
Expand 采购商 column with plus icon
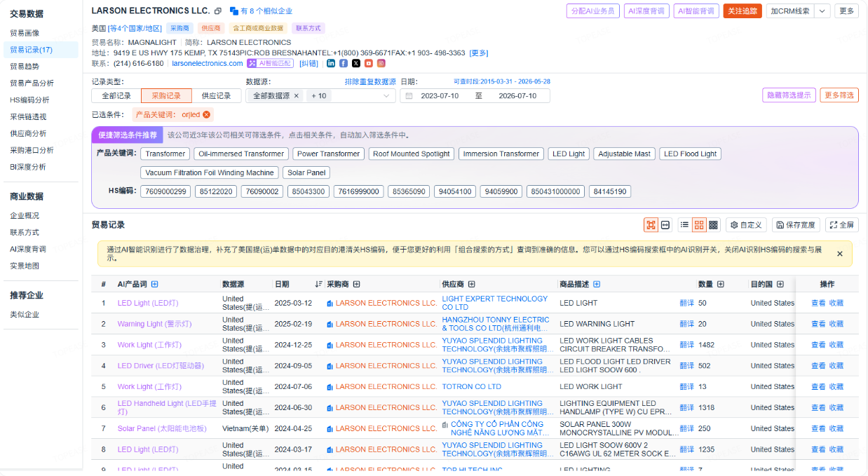[356, 284]
